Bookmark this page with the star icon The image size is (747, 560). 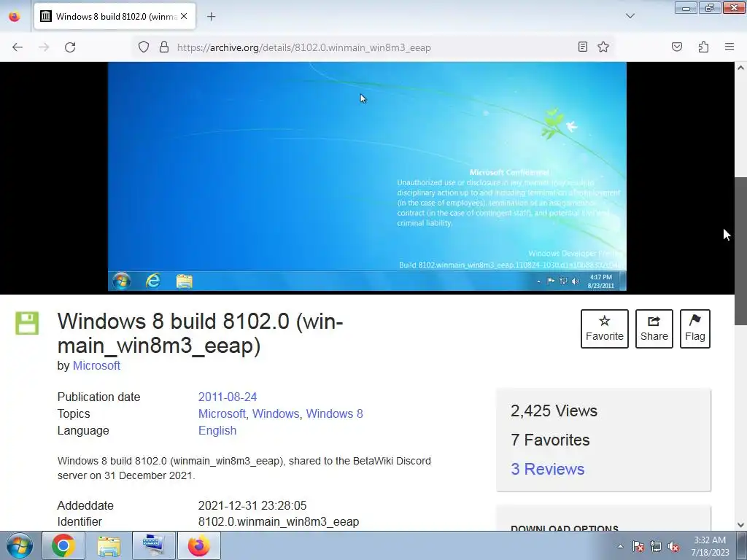pos(603,47)
